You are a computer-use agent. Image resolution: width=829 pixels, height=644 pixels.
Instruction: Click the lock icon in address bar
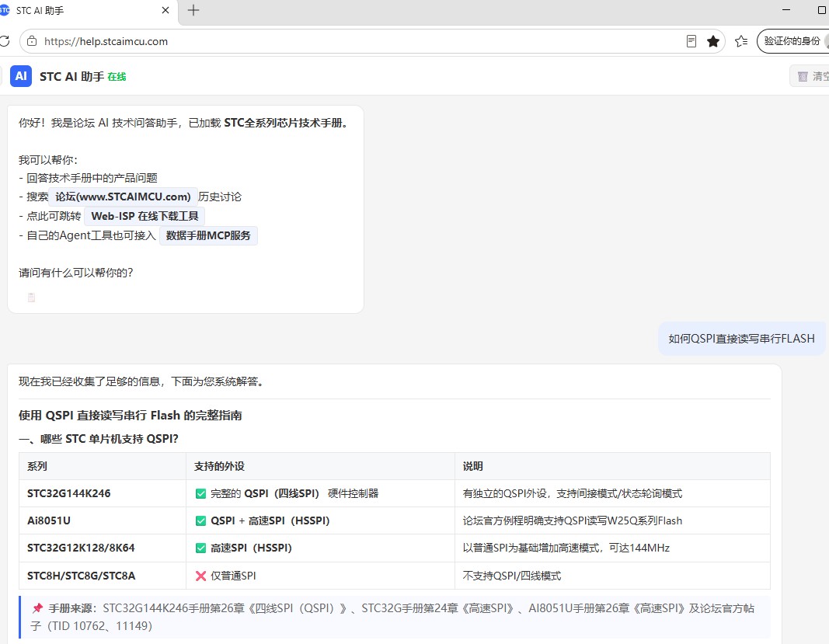32,41
